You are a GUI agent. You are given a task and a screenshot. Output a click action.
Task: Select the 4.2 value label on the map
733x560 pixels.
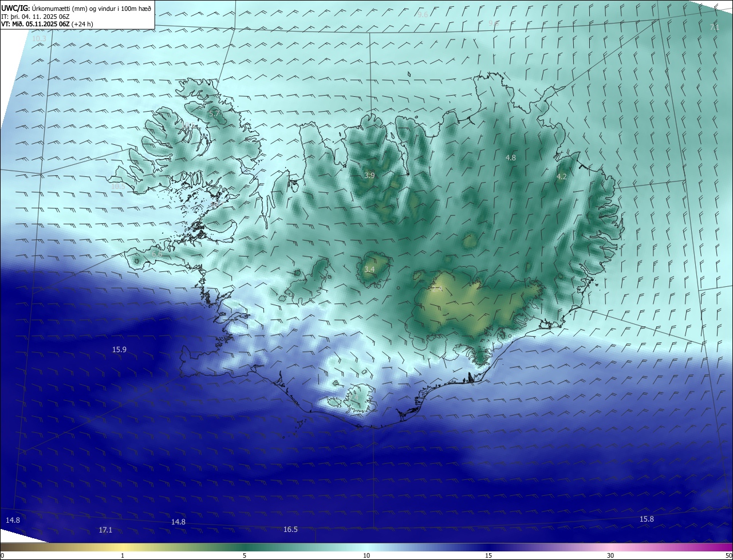click(x=562, y=177)
